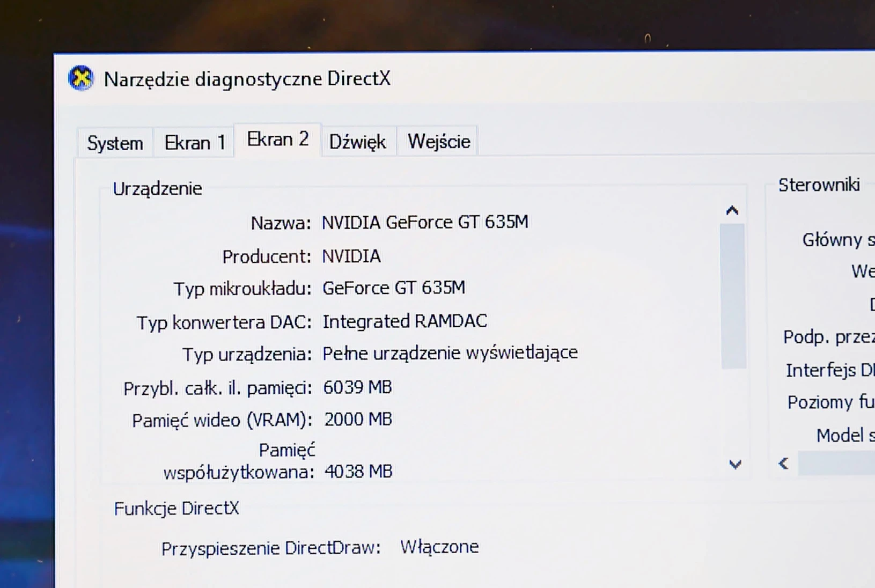
Task: Click the Urządzenie group label
Action: [x=157, y=188]
